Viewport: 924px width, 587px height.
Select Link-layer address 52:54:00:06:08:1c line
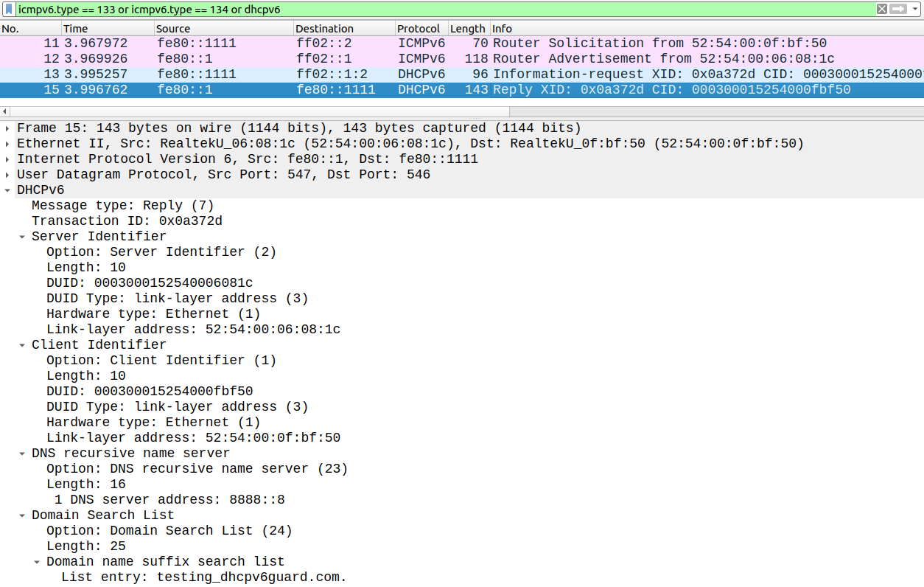[x=193, y=330]
